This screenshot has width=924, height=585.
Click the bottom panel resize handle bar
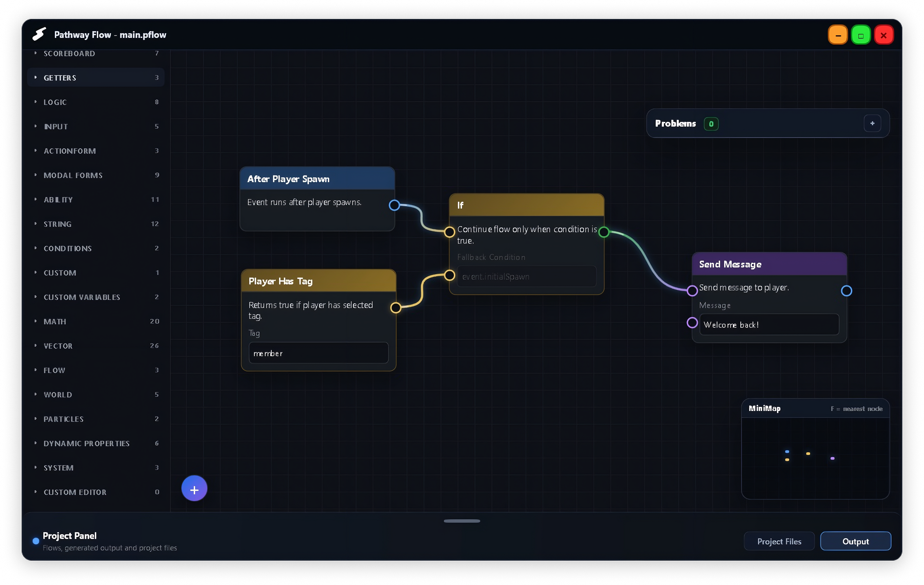pyautogui.click(x=462, y=521)
